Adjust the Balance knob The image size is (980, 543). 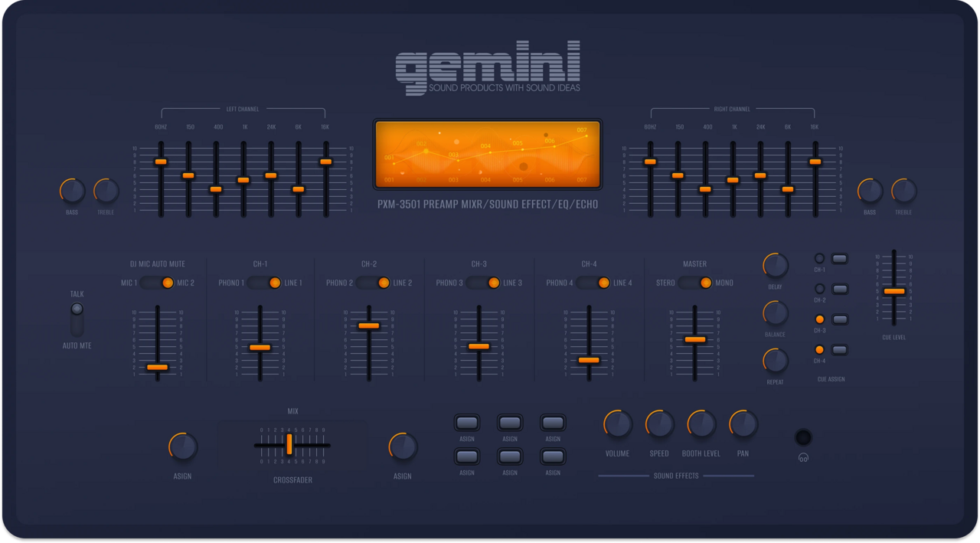775,314
